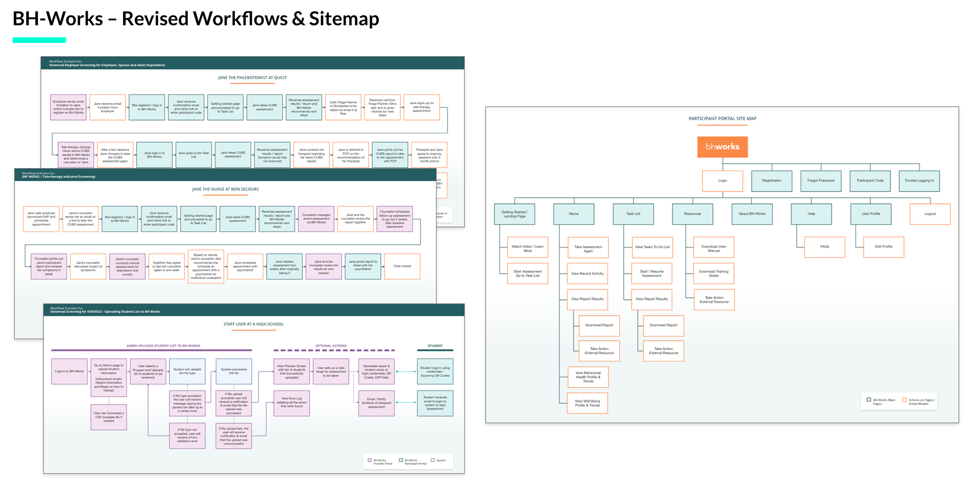Image resolution: width=980 pixels, height=495 pixels.
Task: Select the FAQs box
Action: (x=824, y=247)
